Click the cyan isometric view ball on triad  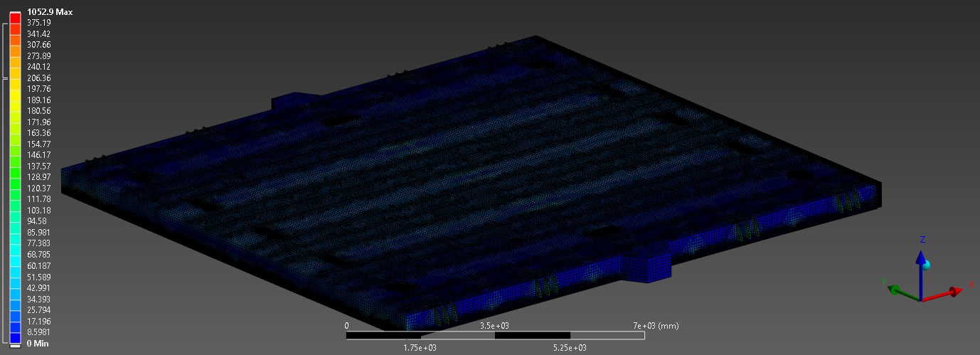coord(927,265)
